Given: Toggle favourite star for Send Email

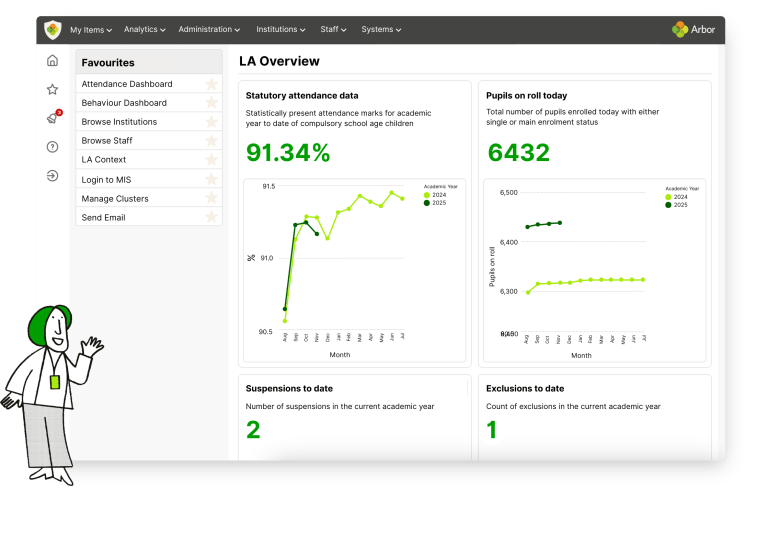Looking at the screenshot, I should pyautogui.click(x=212, y=217).
